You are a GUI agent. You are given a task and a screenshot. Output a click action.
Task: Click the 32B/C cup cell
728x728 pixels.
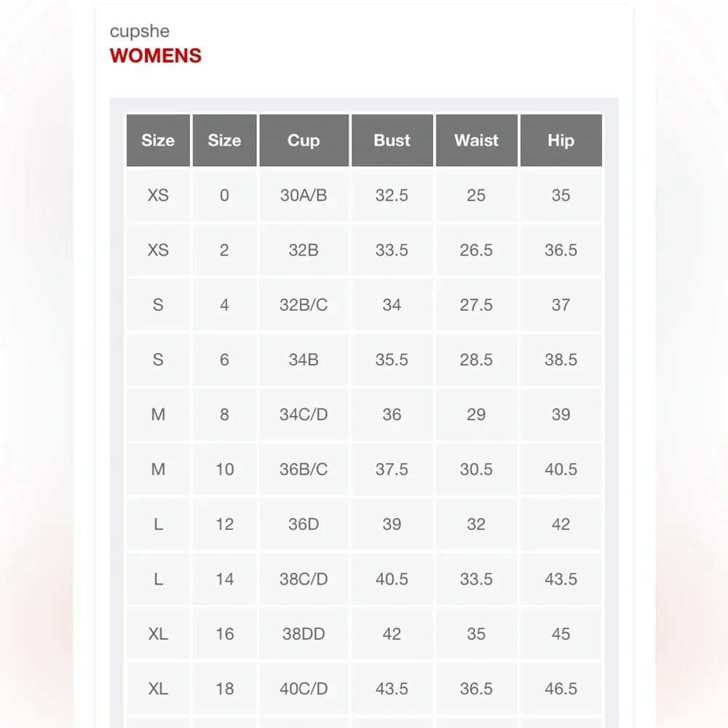pyautogui.click(x=304, y=304)
